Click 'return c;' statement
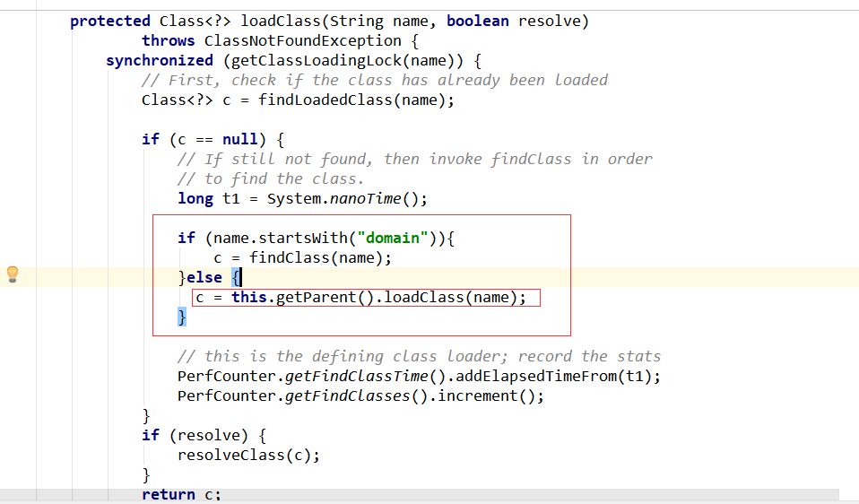859x504 pixels. click(x=181, y=495)
